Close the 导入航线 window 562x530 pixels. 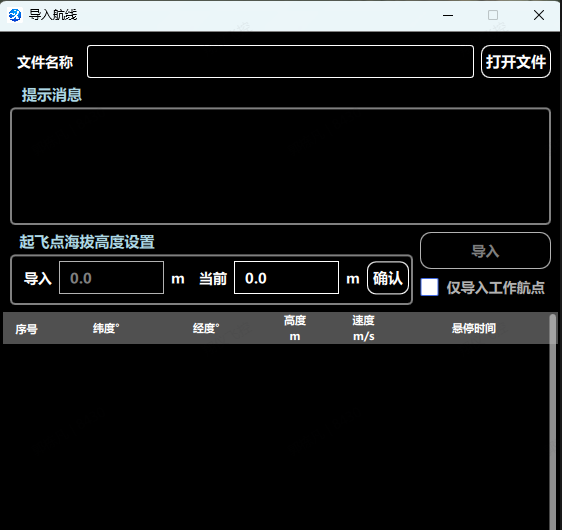click(x=539, y=15)
